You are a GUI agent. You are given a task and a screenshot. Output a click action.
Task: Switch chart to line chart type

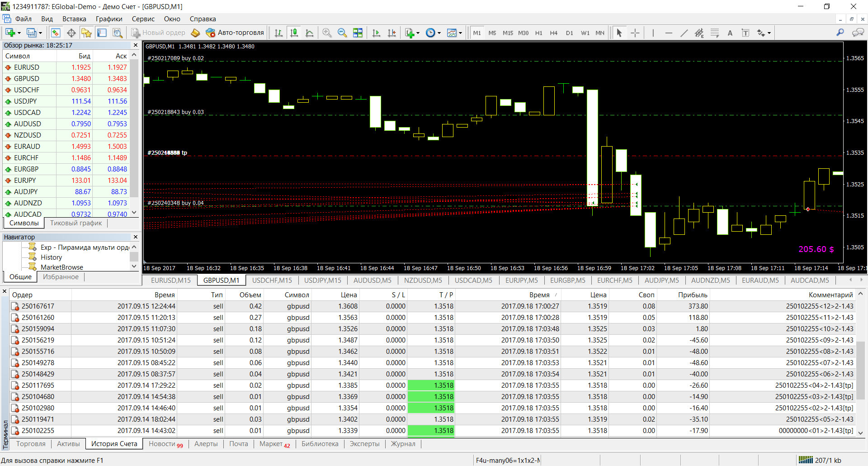(x=310, y=33)
